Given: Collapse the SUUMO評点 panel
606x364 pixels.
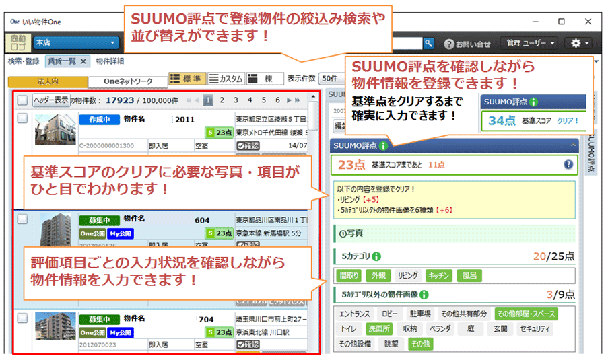Looking at the screenshot, I should (573, 145).
